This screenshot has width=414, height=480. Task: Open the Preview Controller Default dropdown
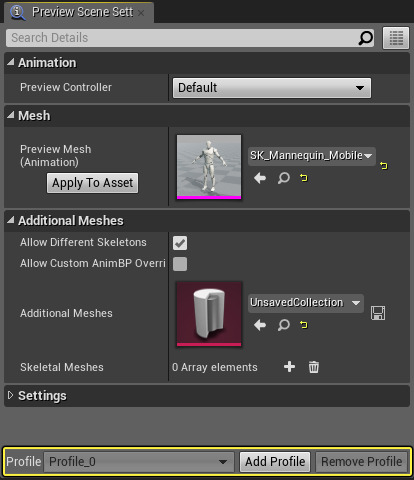pos(272,88)
